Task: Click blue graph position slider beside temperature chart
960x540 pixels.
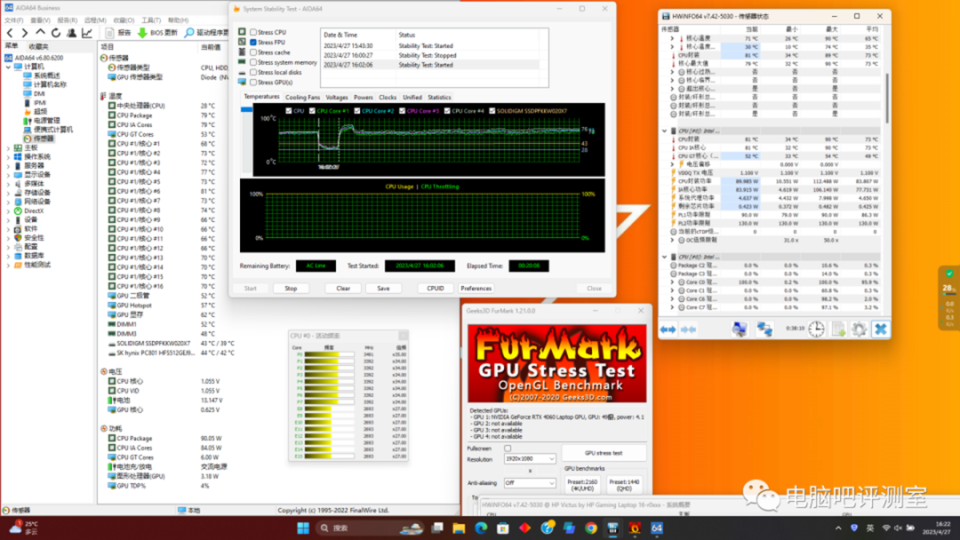Action: tap(246, 110)
